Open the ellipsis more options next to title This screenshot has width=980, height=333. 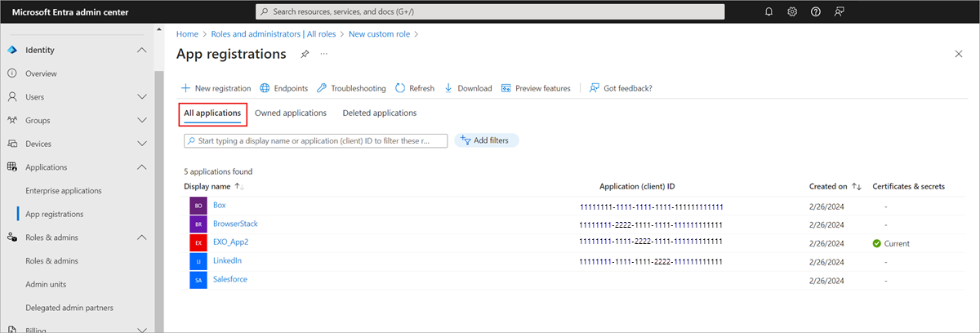pyautogui.click(x=323, y=54)
